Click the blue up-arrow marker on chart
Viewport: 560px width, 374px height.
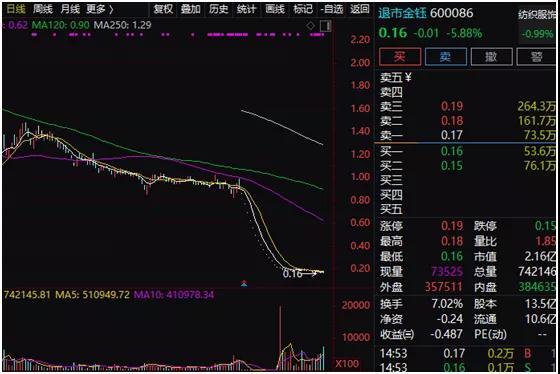coord(244,284)
